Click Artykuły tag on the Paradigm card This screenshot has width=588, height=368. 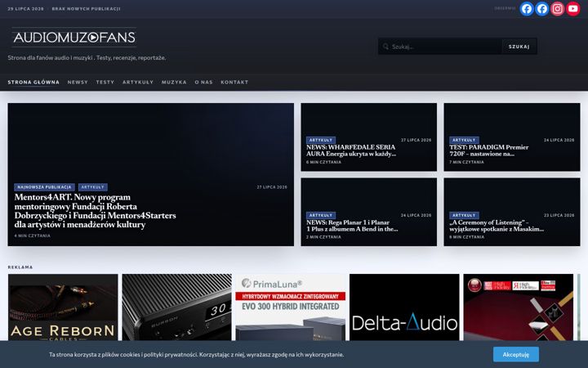coord(464,140)
